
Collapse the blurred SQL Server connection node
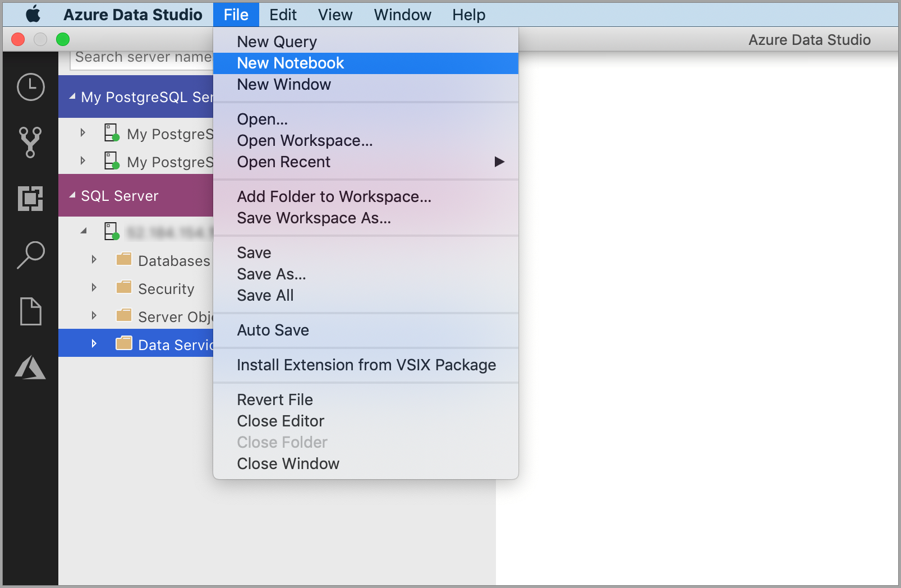click(x=84, y=231)
